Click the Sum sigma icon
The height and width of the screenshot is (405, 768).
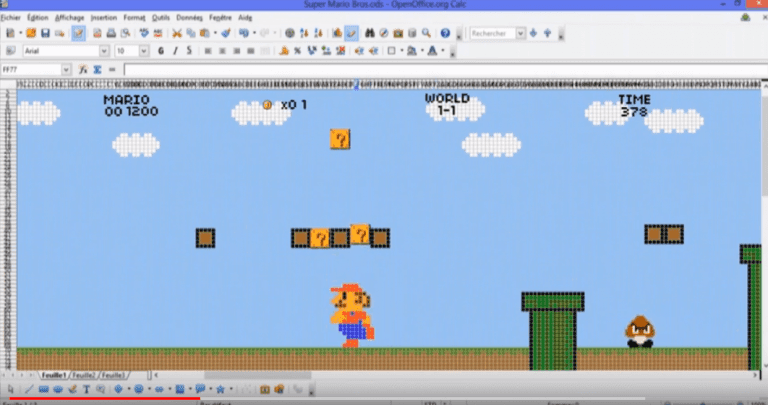click(x=97, y=70)
